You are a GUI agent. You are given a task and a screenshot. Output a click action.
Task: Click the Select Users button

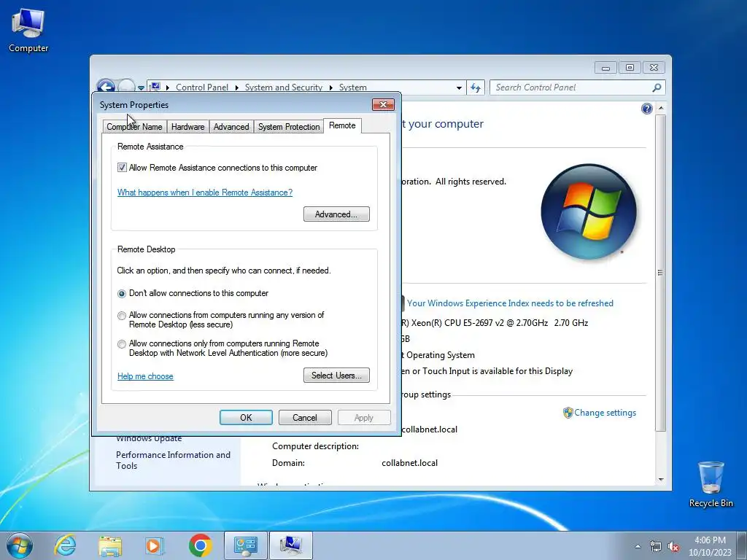tap(336, 376)
